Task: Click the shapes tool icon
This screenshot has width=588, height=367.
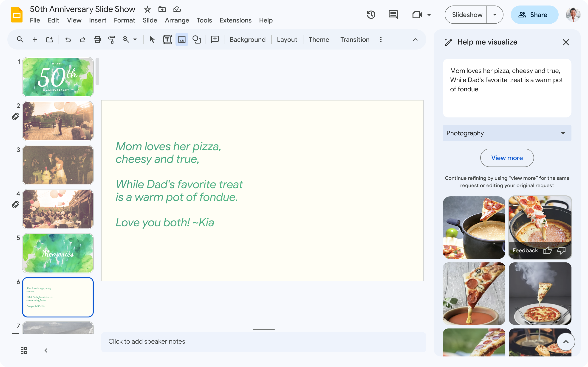Action: click(196, 39)
